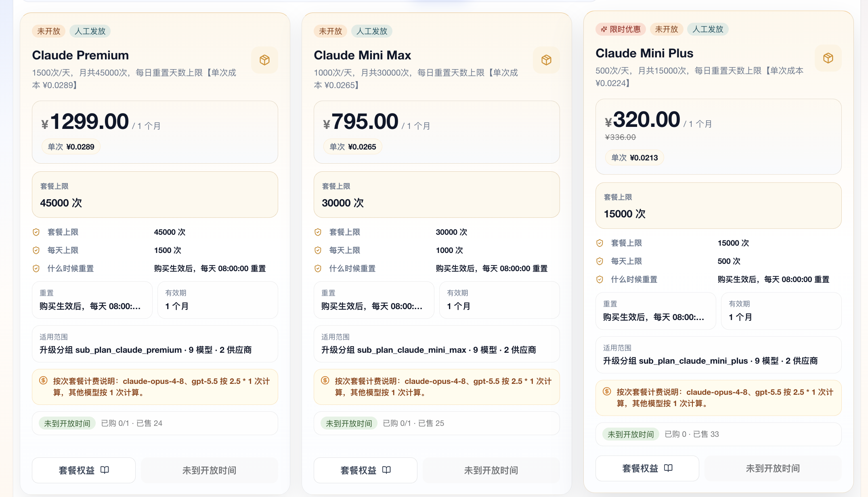The height and width of the screenshot is (497, 868).
Task: Click 有效期 1 个月 box in Claude Premium
Action: [x=218, y=300]
